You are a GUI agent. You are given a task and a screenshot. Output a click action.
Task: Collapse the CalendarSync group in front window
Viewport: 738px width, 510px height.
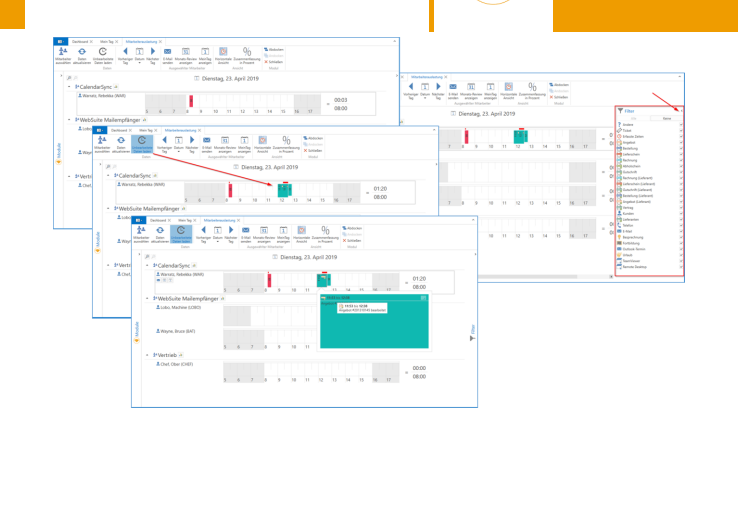pyautogui.click(x=148, y=266)
